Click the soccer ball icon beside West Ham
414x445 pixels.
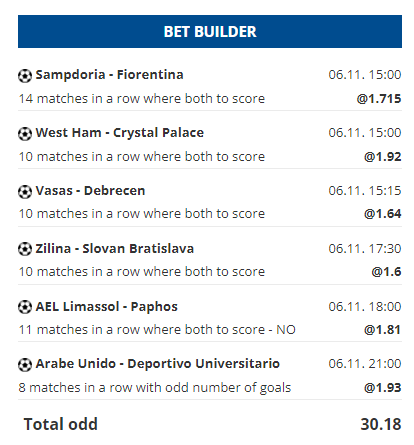point(25,134)
